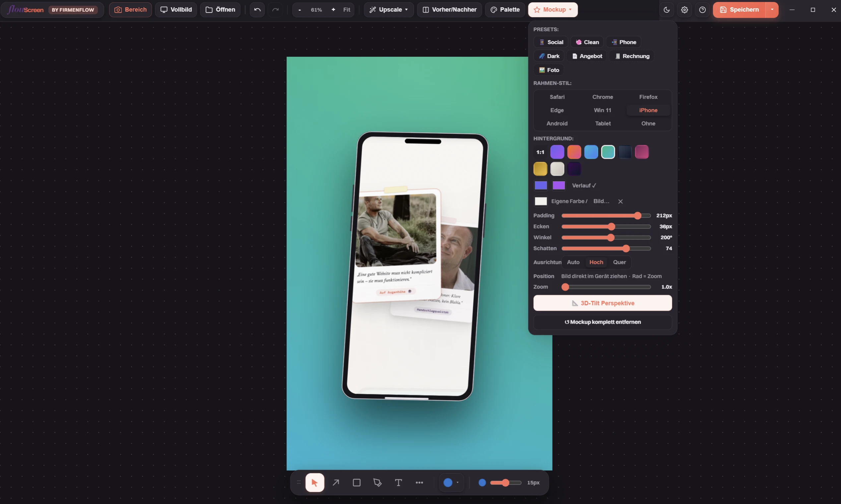Start a Bereich area capture
The height and width of the screenshot is (504, 841).
pos(130,10)
